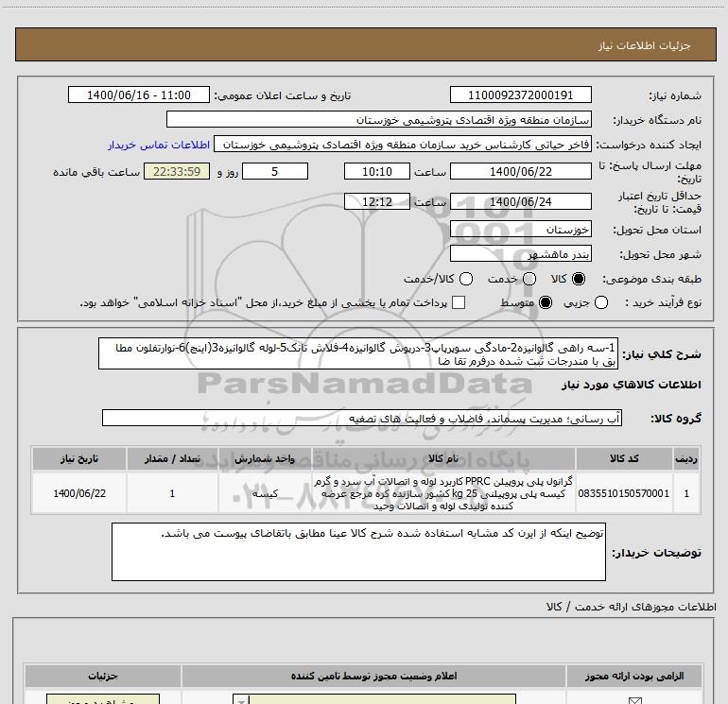Click the price validity date 1400/06/24 field

[x=520, y=202]
